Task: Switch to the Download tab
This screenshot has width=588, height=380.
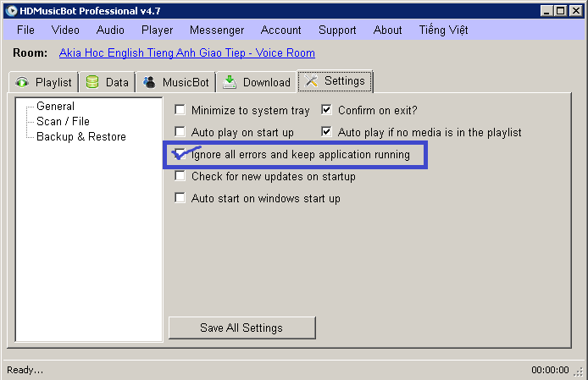Action: pos(257,82)
